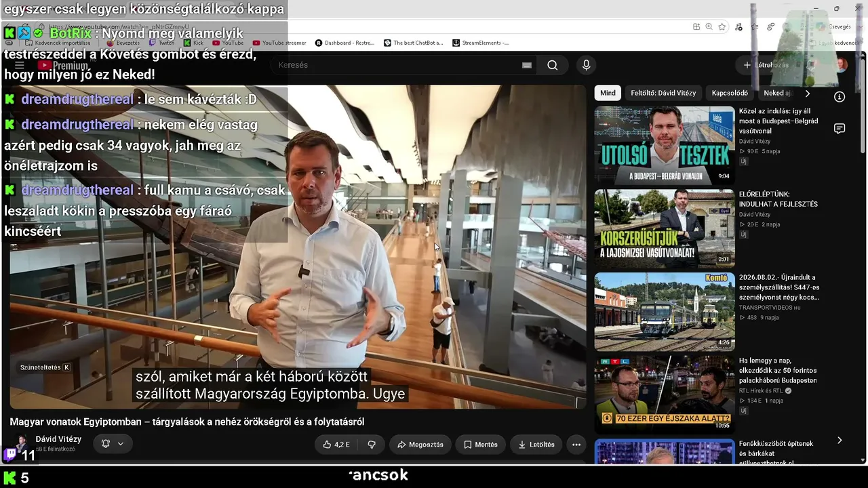Like the video with thumbs-up icon
Image resolution: width=868 pixels, height=488 pixels.
336,445
